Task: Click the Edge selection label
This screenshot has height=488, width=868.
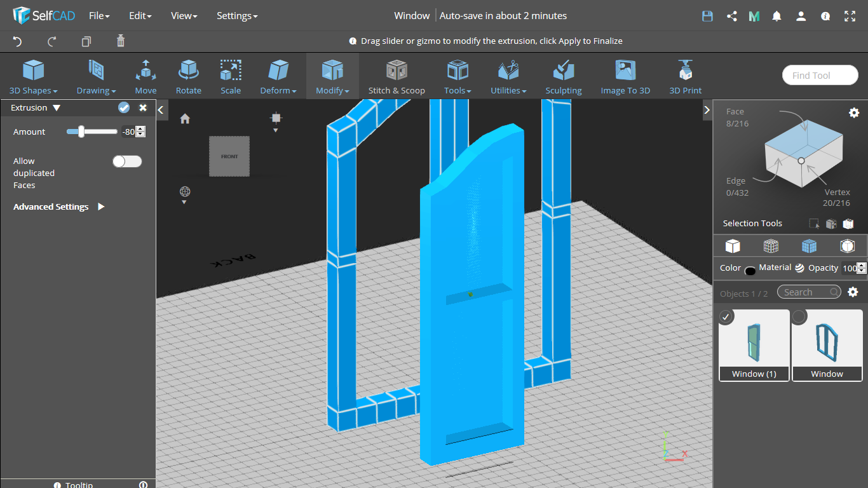Action: pos(736,180)
